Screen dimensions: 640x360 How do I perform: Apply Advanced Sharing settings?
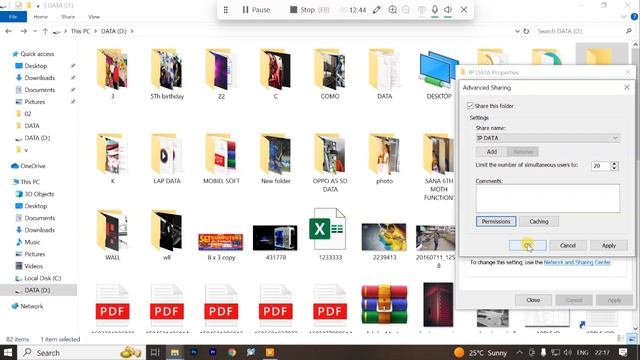609,245
